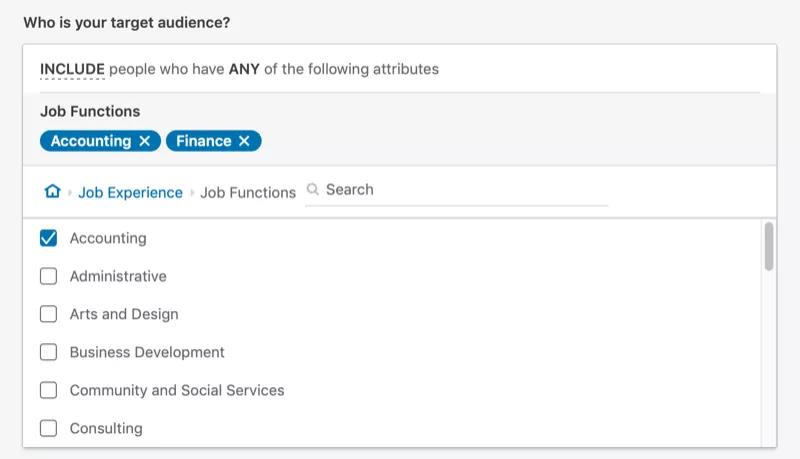Screen dimensions: 800x459
Task: Enable the Arts and Design checkbox
Action: click(x=48, y=314)
